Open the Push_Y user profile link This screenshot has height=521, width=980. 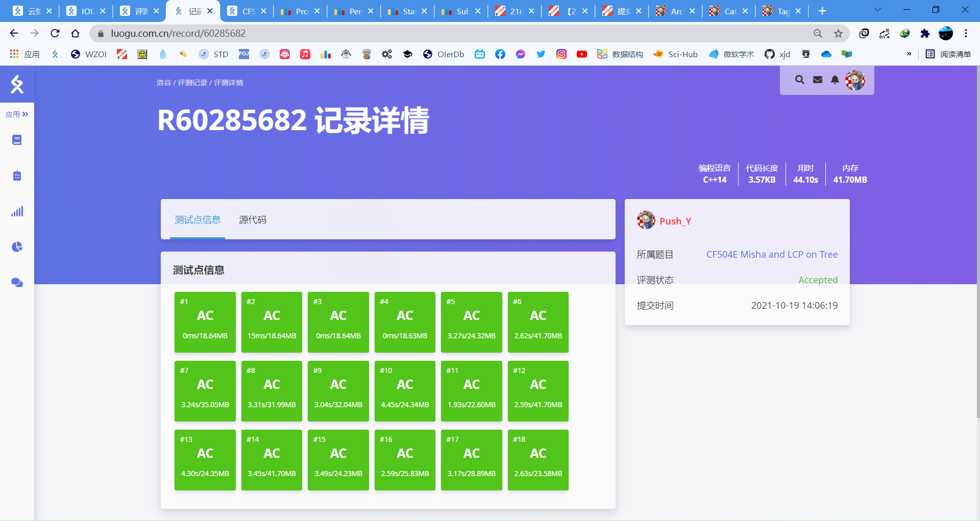click(675, 221)
